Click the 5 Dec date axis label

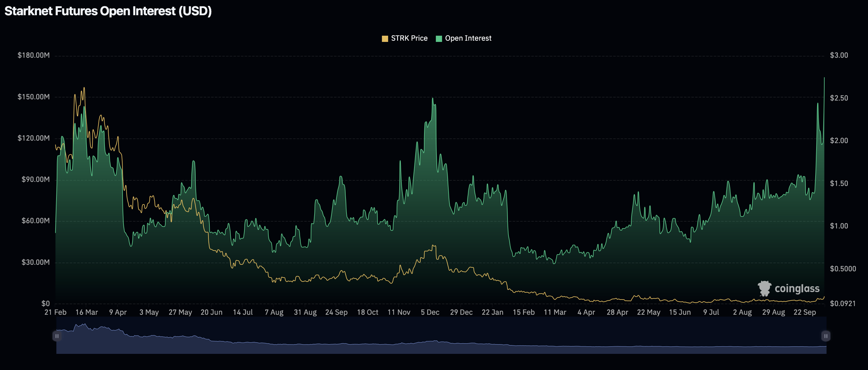(430, 312)
